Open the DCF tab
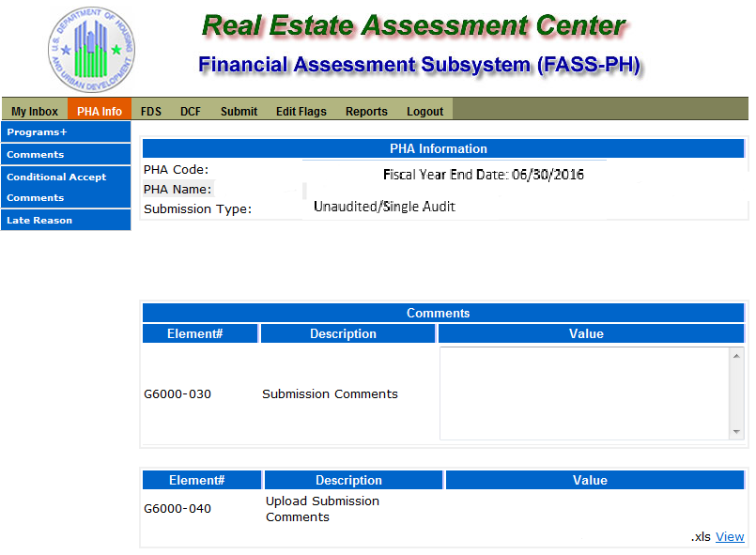 pyautogui.click(x=191, y=111)
